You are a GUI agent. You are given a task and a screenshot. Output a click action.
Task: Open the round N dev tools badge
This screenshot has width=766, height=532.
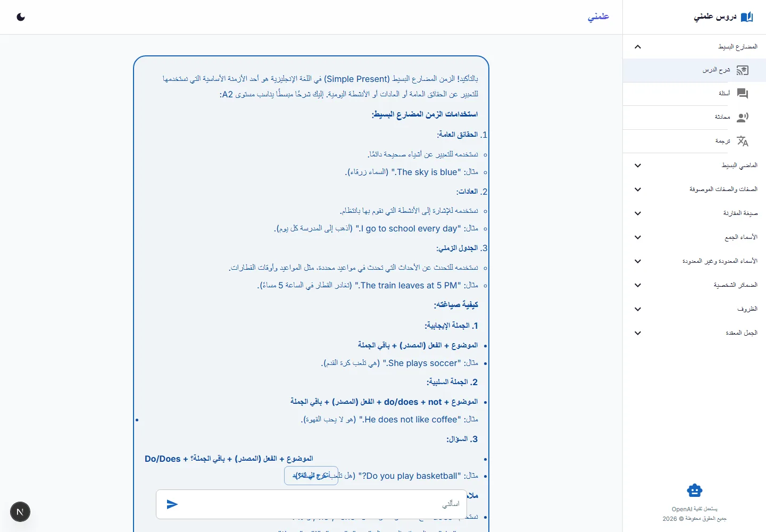point(20,512)
